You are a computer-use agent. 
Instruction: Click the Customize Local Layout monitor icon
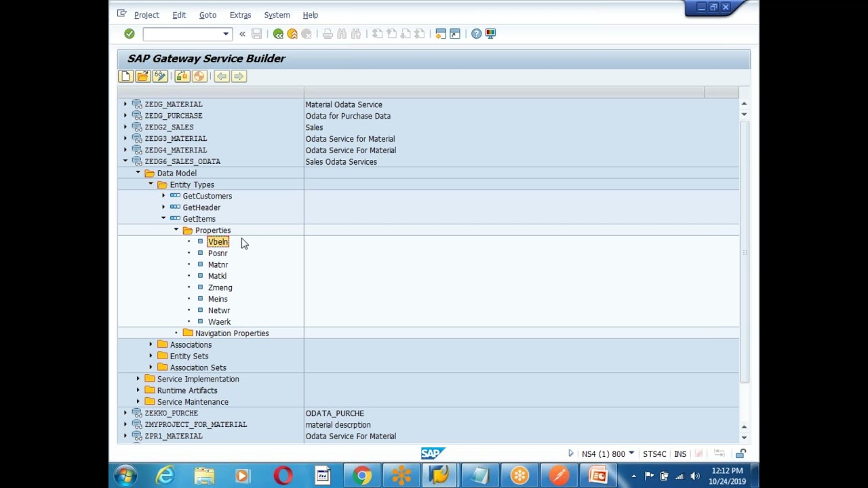(490, 34)
